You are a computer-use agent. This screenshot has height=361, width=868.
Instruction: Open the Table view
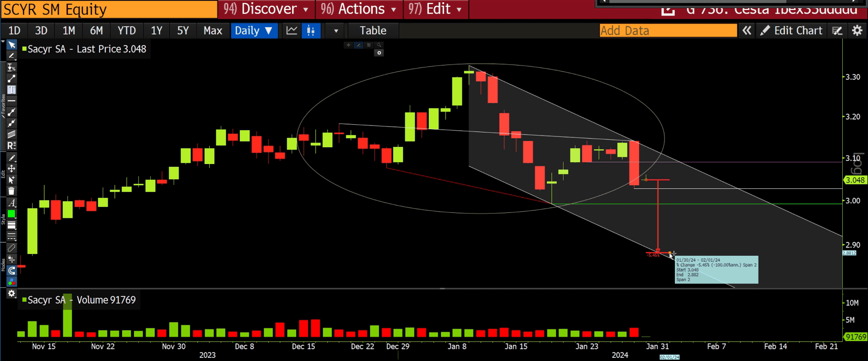(373, 30)
